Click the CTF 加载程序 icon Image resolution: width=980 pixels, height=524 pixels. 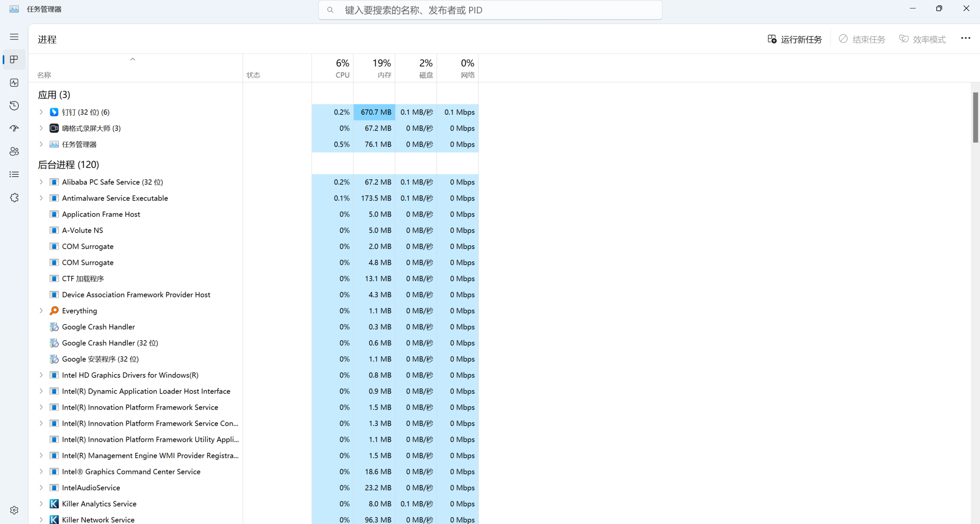(54, 278)
